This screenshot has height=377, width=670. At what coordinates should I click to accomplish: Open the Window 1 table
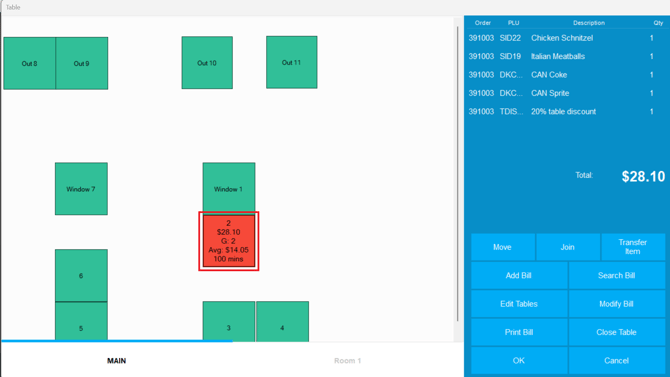tap(229, 187)
